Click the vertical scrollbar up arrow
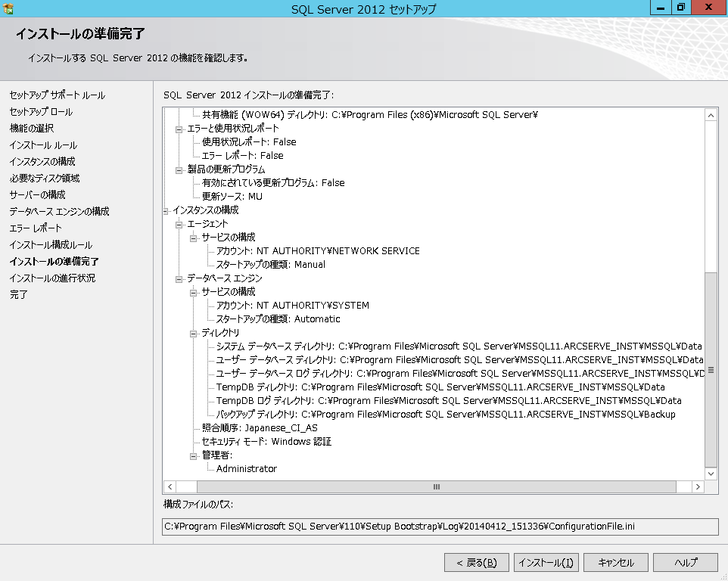Viewport: 728px width, 581px height. point(711,115)
